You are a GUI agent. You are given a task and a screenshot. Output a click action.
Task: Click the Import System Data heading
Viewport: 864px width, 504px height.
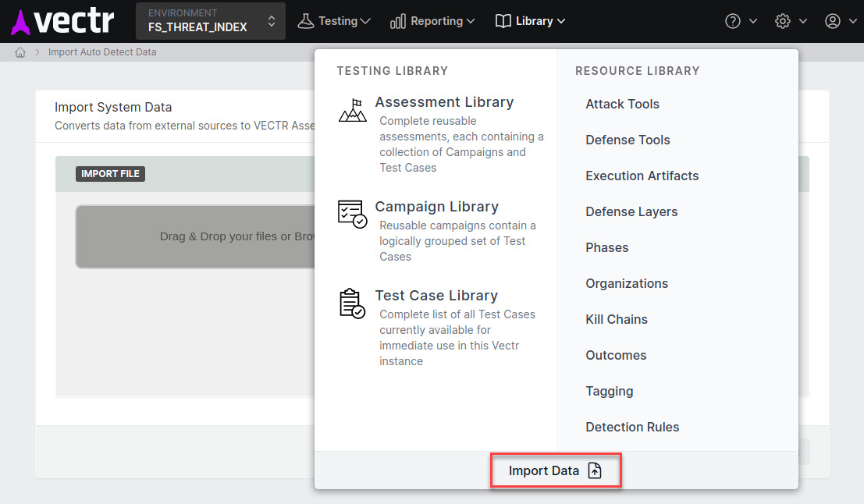[113, 108]
